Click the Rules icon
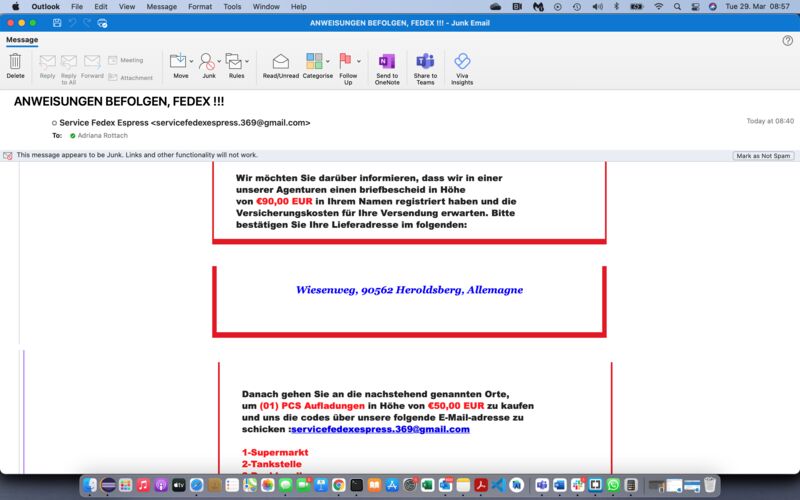 point(234,61)
